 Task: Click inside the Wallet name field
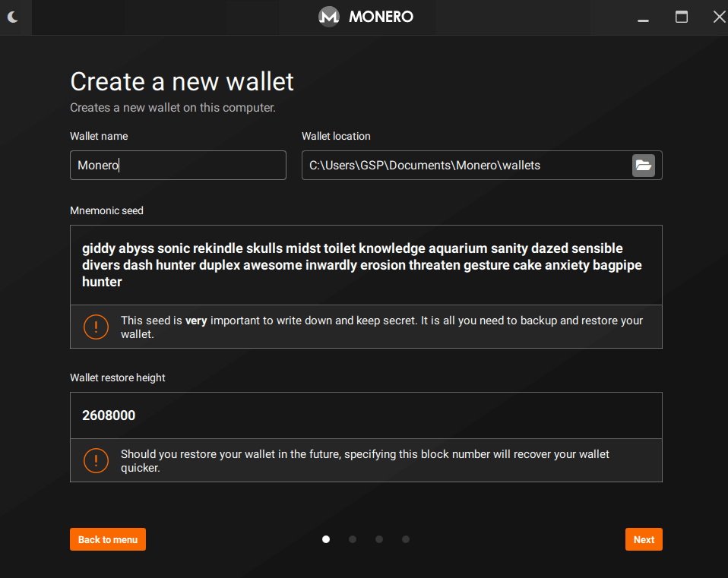177,165
